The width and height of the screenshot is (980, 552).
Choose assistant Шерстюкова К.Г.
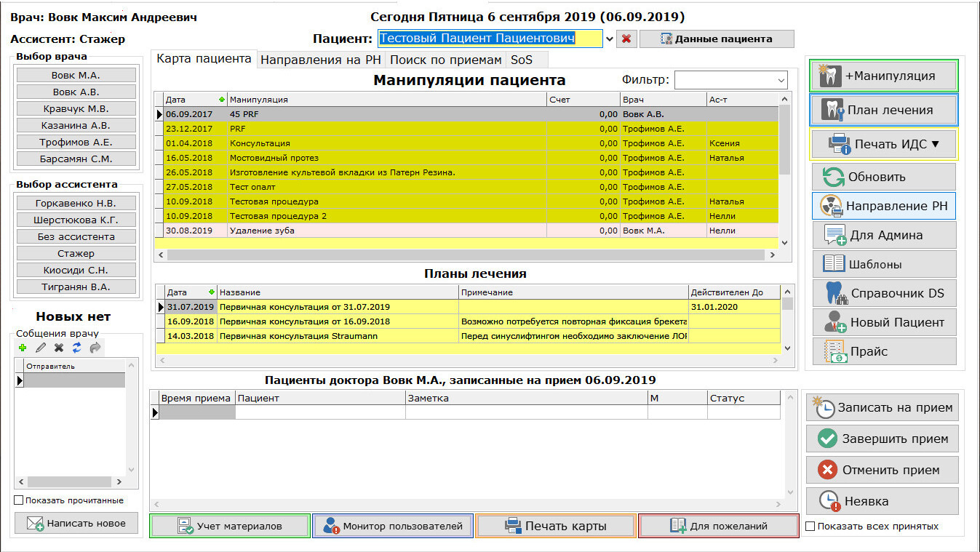click(76, 220)
